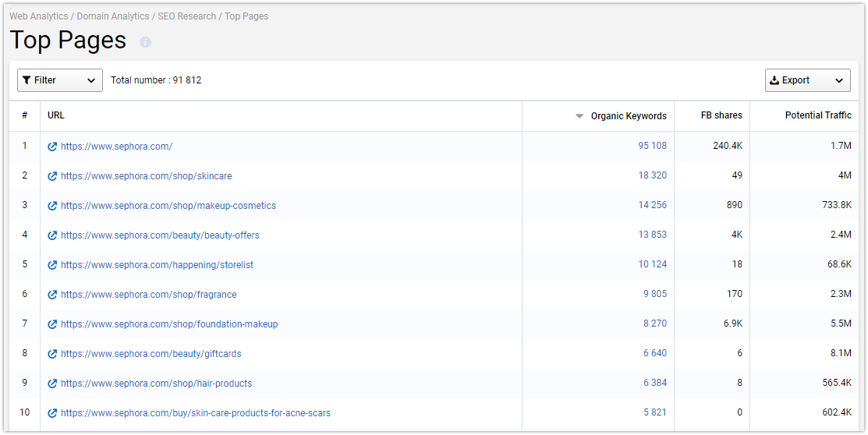The height and width of the screenshot is (435, 868).
Task: Sort by FB shares column header
Action: [x=721, y=115]
